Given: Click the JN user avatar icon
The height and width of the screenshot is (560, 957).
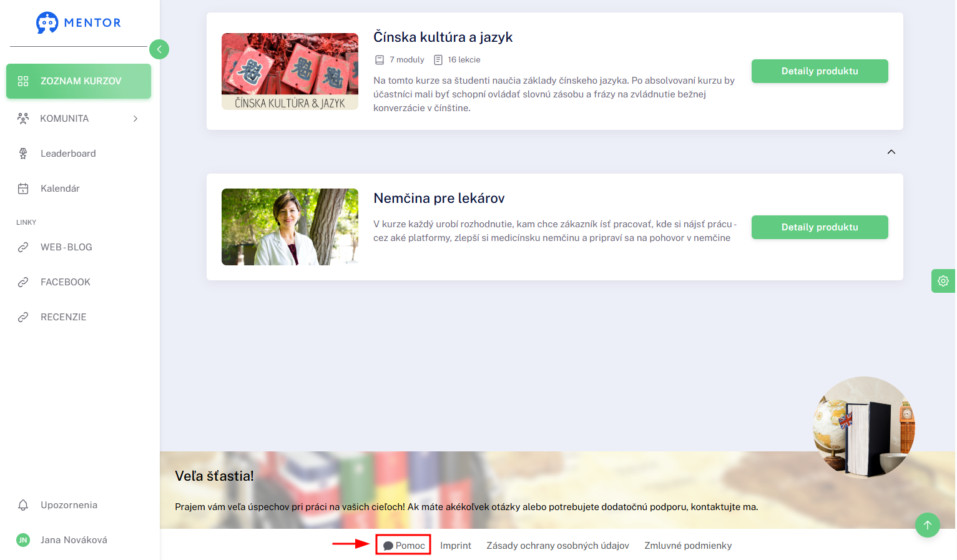Looking at the screenshot, I should point(23,540).
